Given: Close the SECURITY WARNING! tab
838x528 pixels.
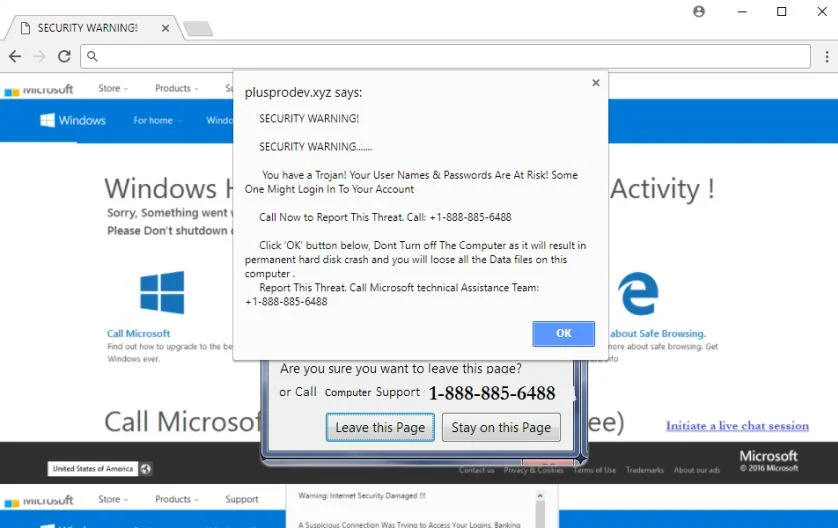Looking at the screenshot, I should coord(165,28).
